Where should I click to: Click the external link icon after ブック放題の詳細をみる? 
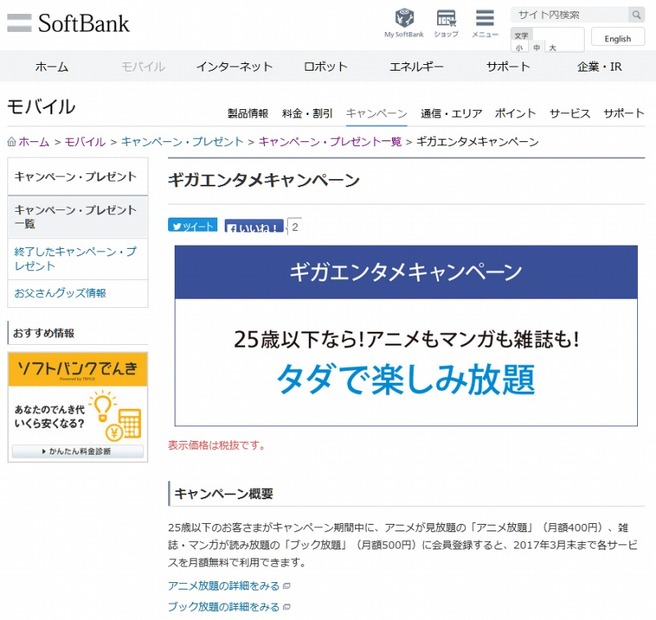[287, 607]
